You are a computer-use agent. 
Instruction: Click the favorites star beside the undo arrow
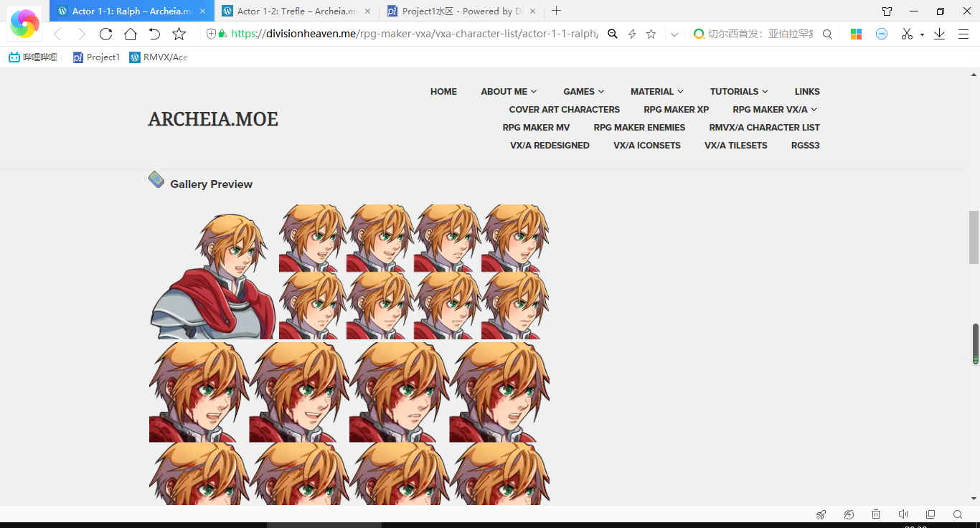click(179, 34)
